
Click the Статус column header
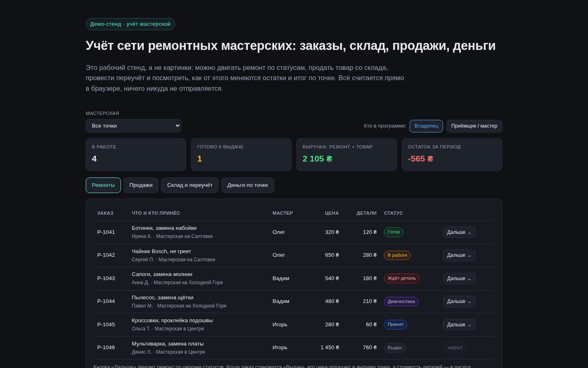(x=393, y=213)
